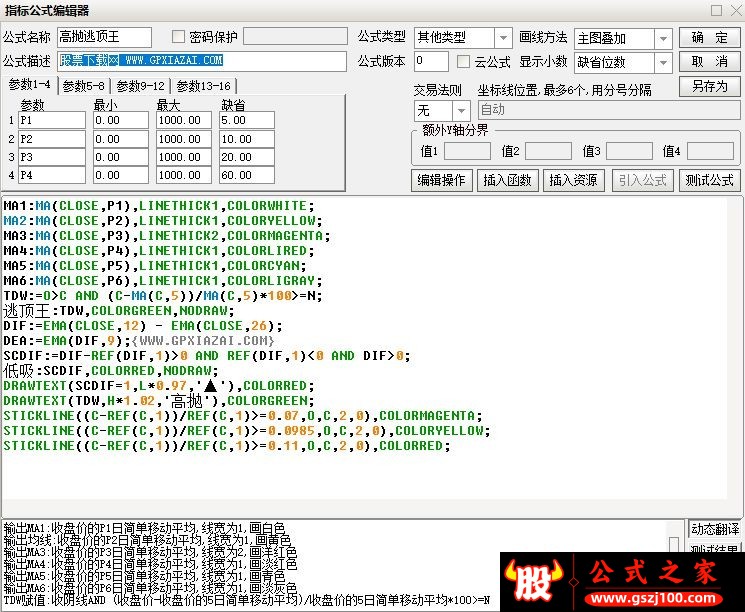Click the 插入资源 button
Screen dimensions: 745x612
573,180
